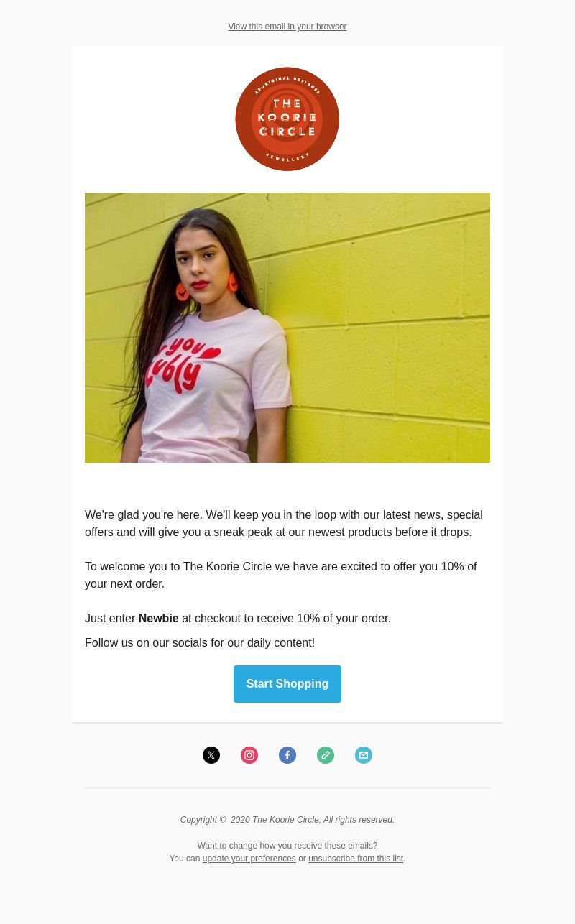Open the X (Twitter) social icon

(211, 755)
